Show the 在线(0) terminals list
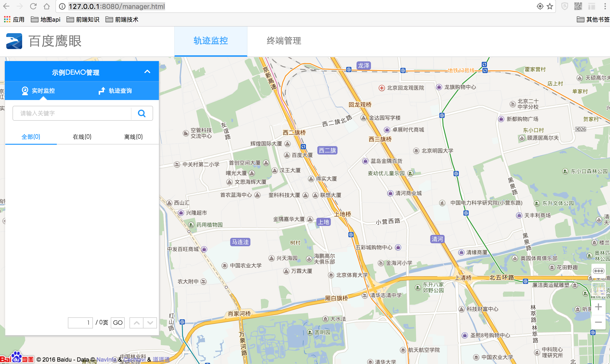This screenshot has height=364, width=610. coord(82,137)
